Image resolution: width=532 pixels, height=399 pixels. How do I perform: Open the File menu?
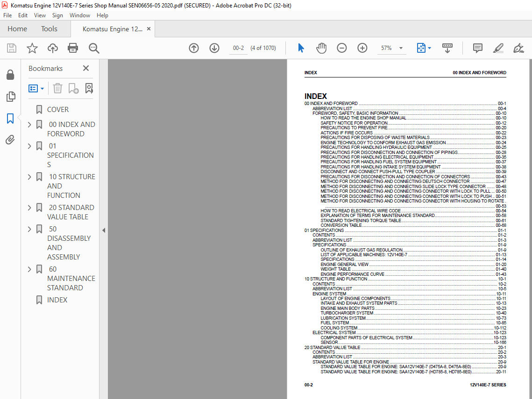[x=7, y=15]
